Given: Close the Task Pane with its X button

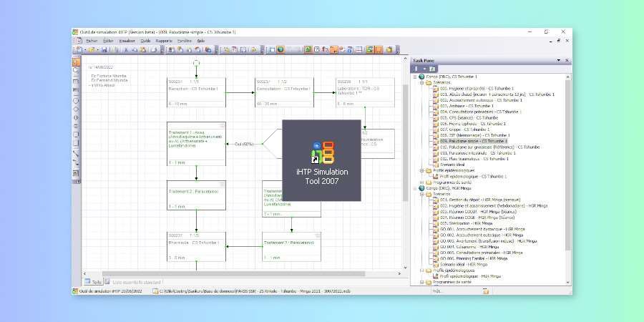Looking at the screenshot, I should point(567,60).
